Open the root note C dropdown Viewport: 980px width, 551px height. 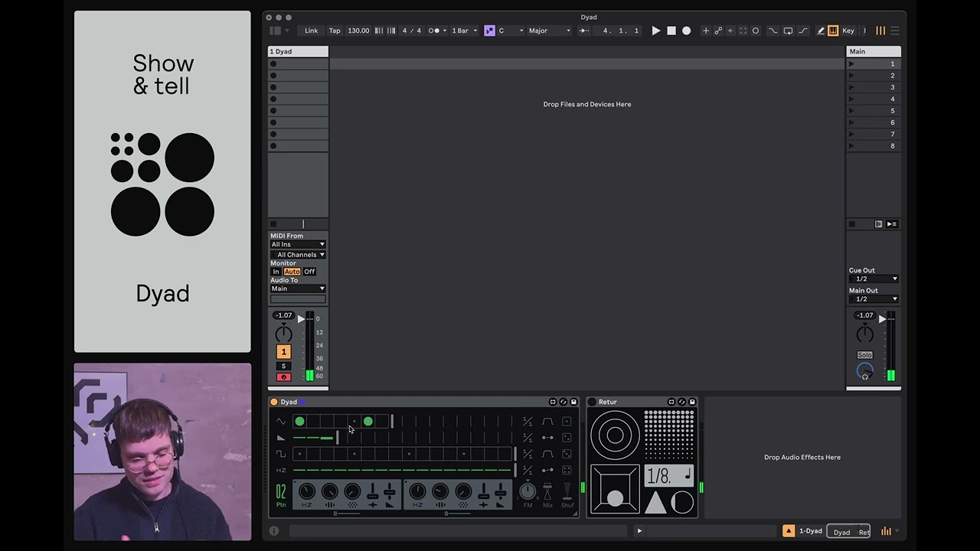click(511, 31)
